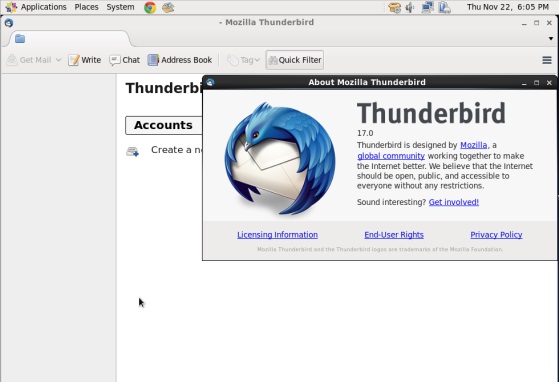
Task: Close the main Mozilla Thunderbird window
Action: pyautogui.click(x=549, y=22)
